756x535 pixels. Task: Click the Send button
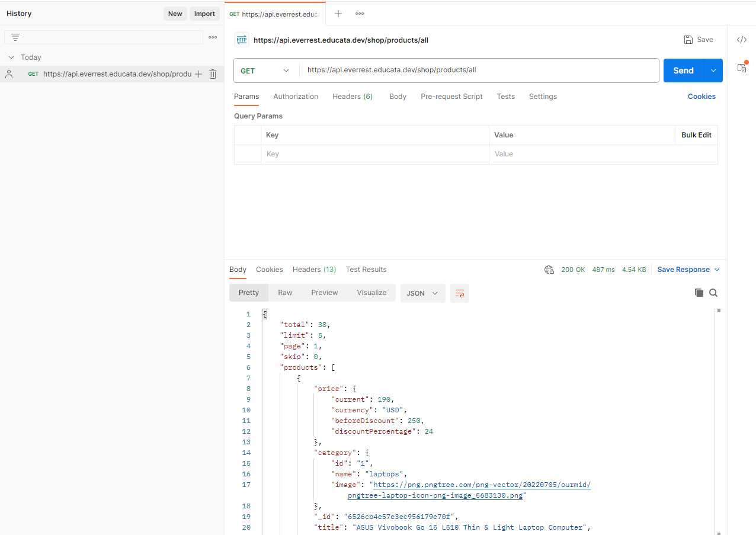click(x=683, y=71)
